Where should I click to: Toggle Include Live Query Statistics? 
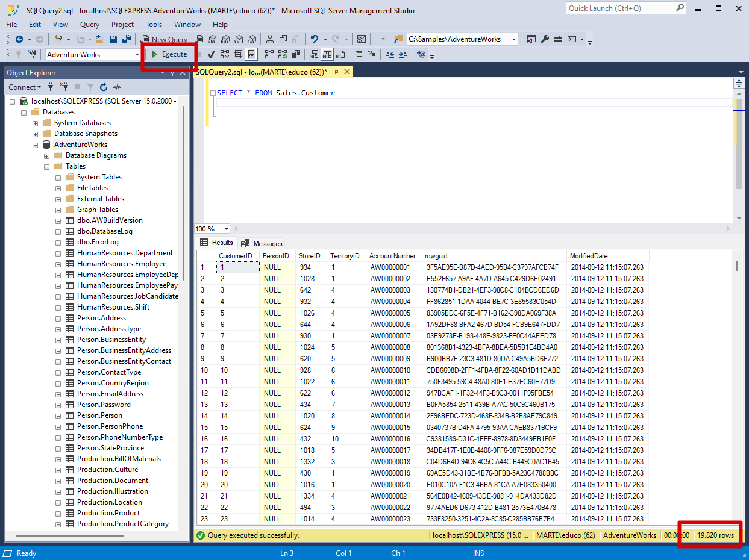pos(282,54)
